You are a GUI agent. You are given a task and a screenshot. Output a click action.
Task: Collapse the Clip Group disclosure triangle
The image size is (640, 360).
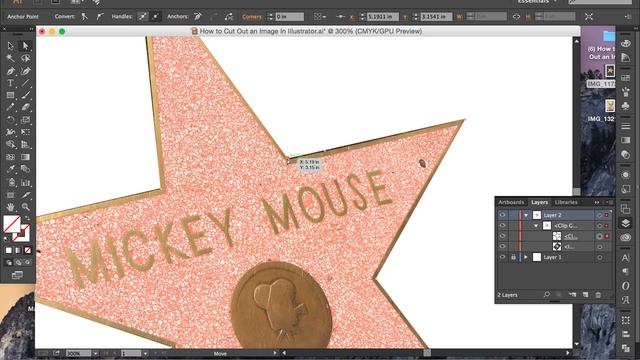pos(536,226)
